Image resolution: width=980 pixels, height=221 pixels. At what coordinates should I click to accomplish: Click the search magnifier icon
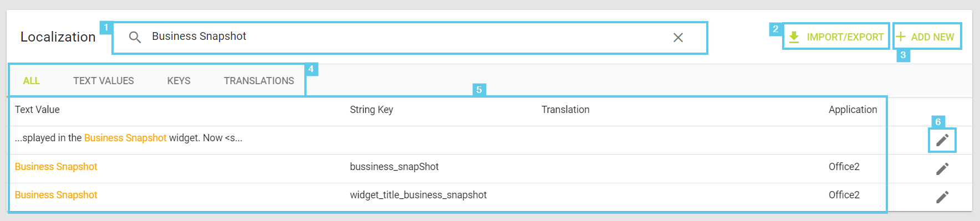click(x=135, y=37)
